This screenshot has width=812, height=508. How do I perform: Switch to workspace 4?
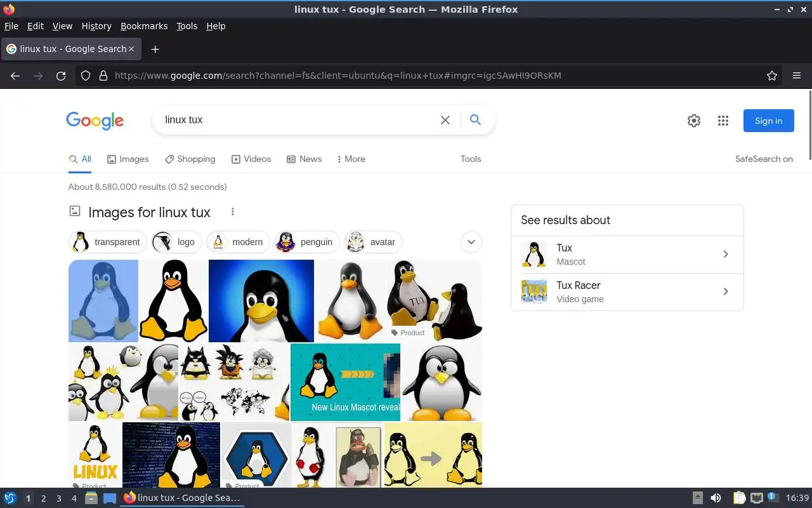point(74,498)
